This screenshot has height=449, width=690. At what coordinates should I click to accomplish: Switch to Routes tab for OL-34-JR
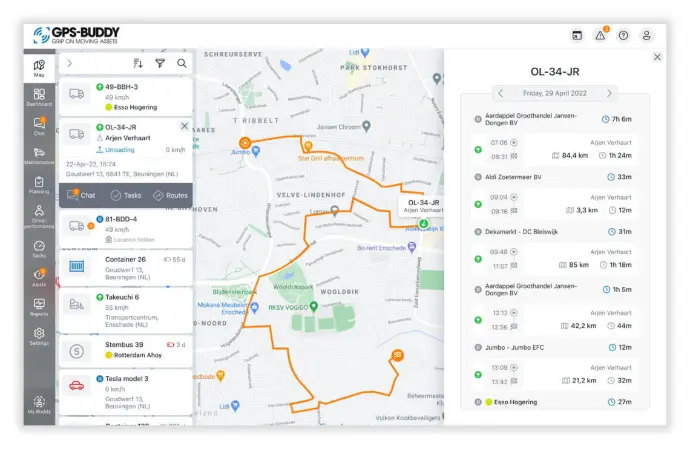pyautogui.click(x=170, y=196)
